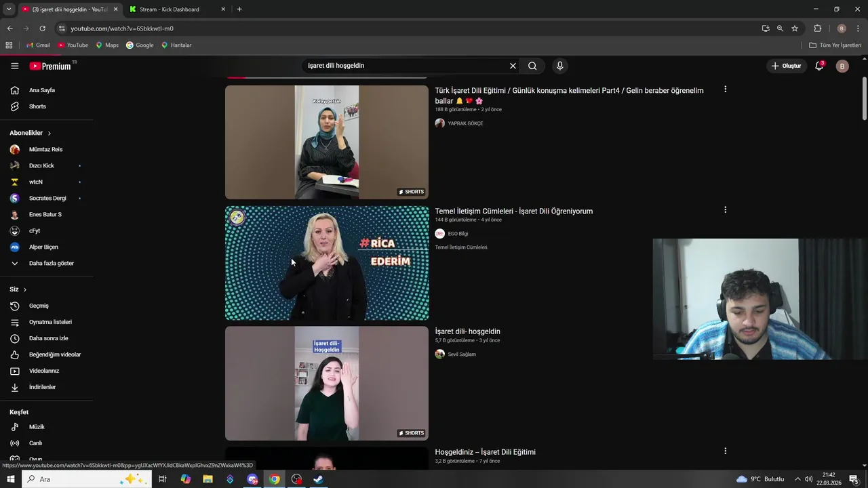Open the taskbar weather widget
The image size is (868, 488).
pyautogui.click(x=760, y=479)
